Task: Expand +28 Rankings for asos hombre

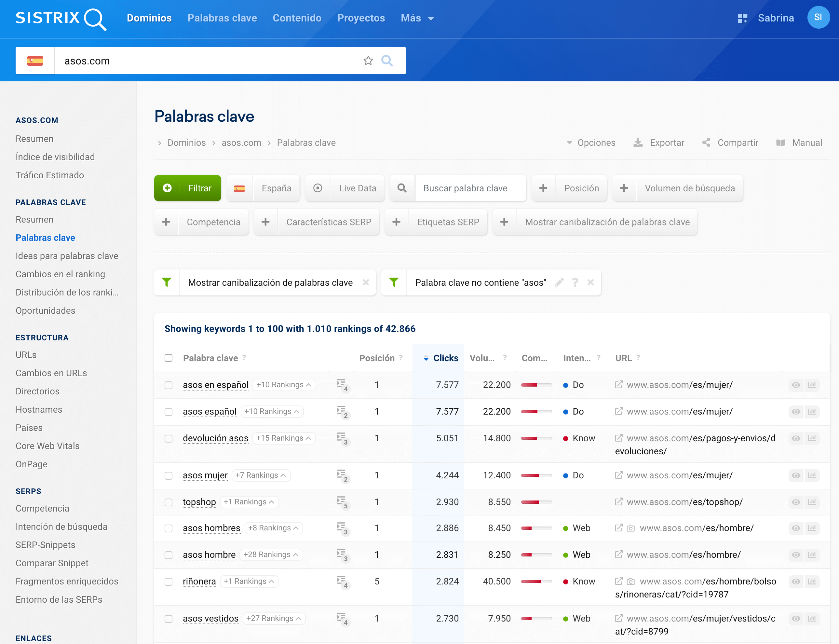Action: pyautogui.click(x=271, y=555)
